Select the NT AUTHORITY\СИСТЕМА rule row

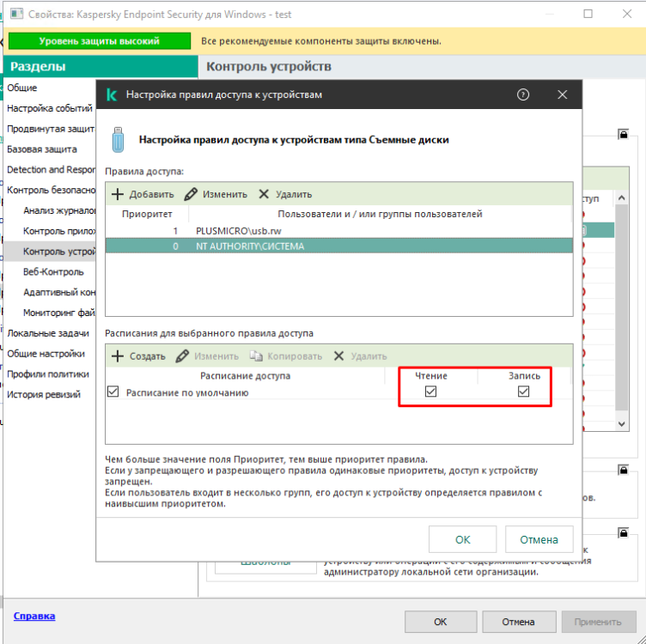coord(339,246)
